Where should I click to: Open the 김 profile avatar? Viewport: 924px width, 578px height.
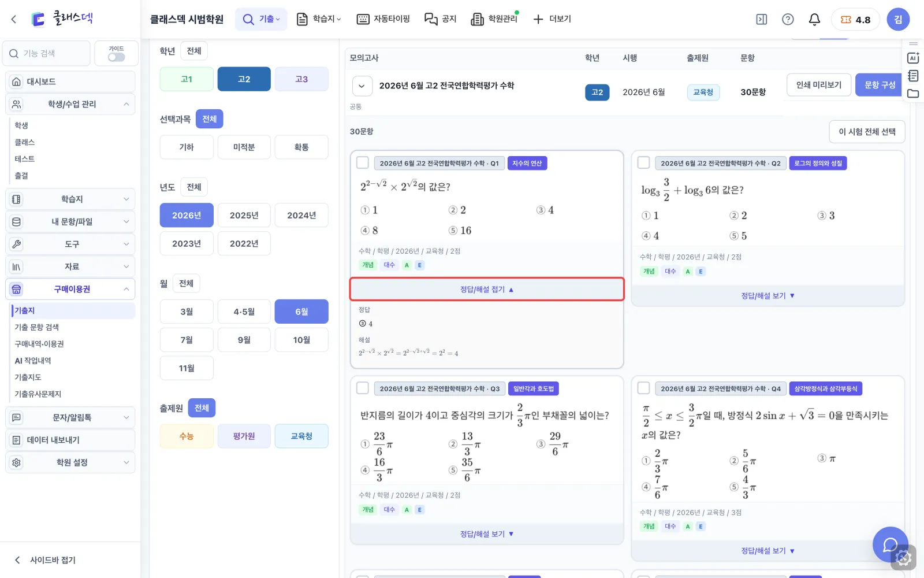[x=898, y=19]
